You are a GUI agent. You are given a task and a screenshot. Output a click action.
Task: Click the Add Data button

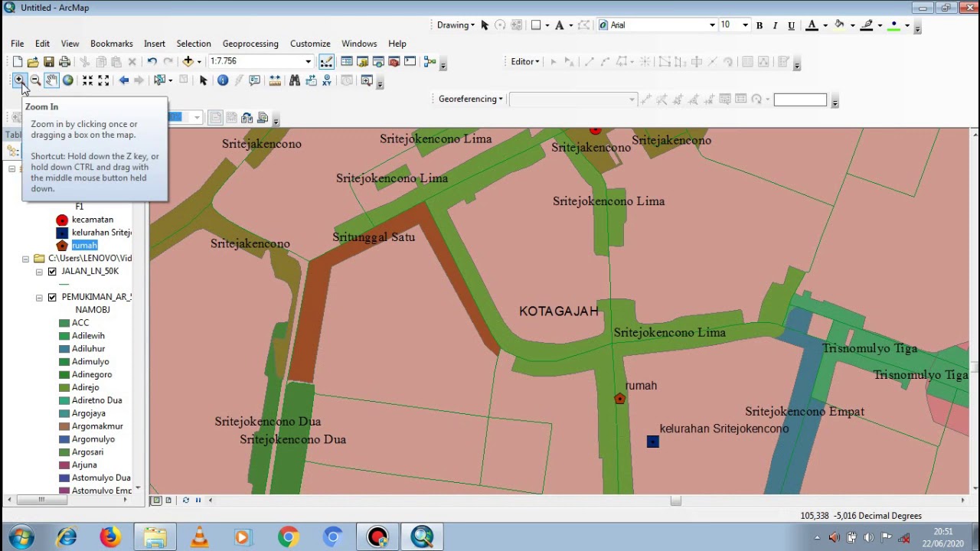pos(188,61)
